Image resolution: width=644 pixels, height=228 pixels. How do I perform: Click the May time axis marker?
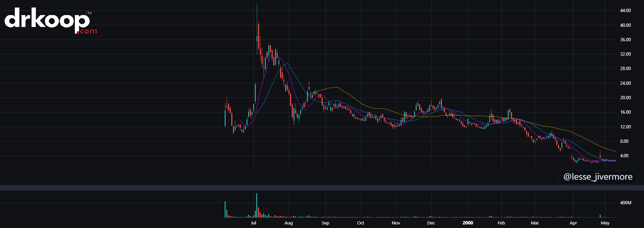(x=605, y=223)
